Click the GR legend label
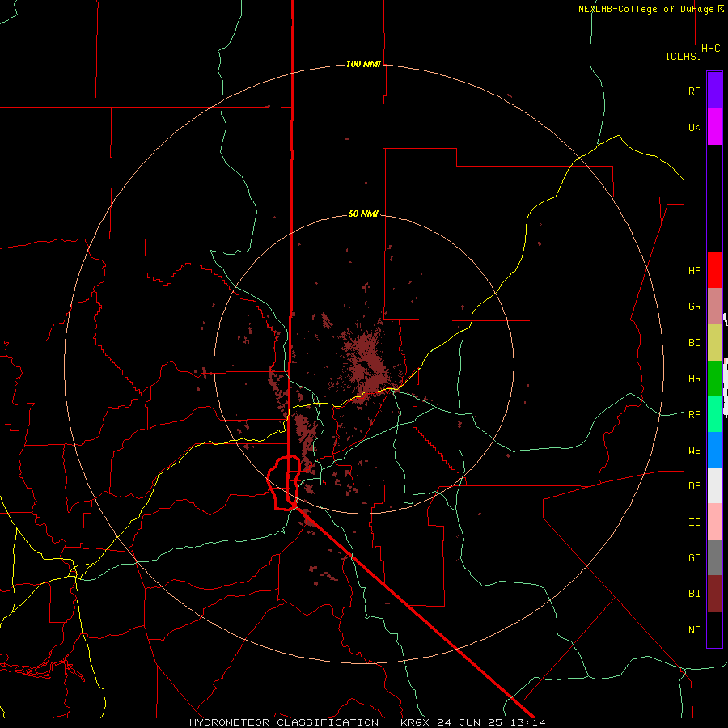 point(694,307)
